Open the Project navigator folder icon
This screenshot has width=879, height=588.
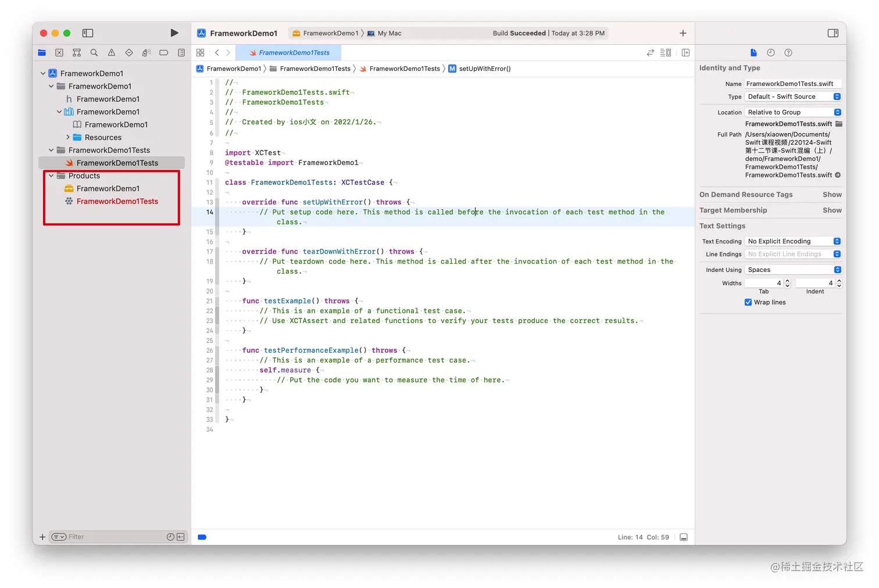pos(42,53)
